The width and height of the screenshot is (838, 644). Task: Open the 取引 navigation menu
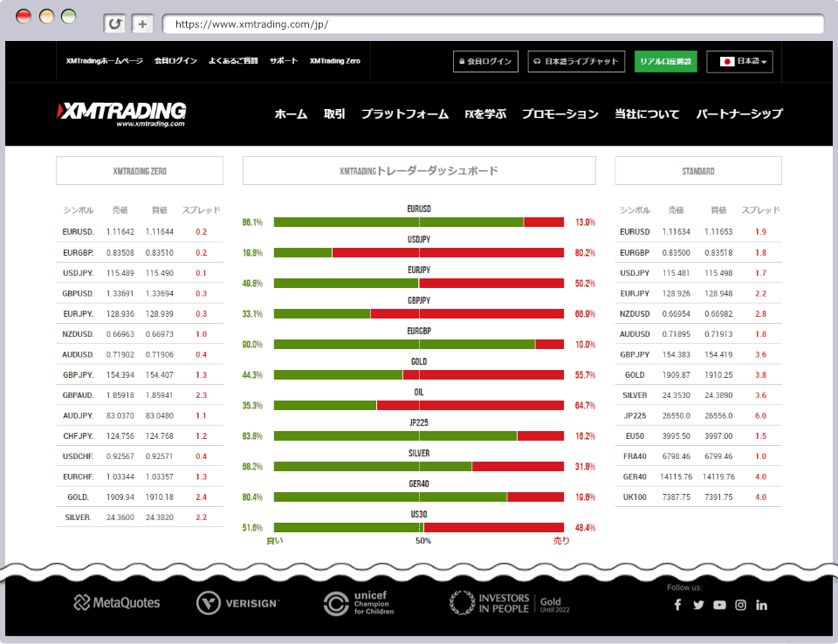pyautogui.click(x=334, y=113)
